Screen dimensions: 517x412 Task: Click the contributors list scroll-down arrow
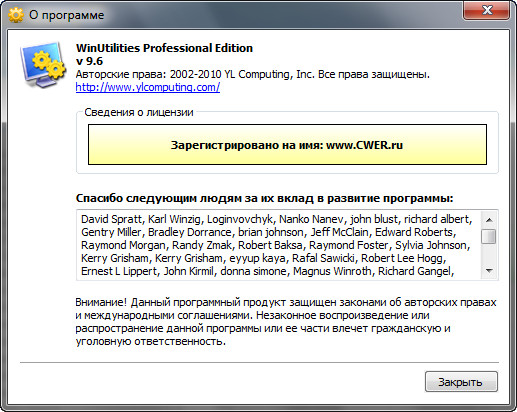489,270
